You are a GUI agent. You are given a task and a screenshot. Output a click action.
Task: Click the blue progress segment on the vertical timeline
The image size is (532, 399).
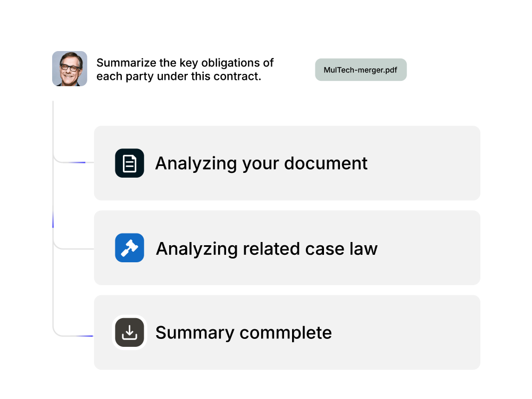[x=53, y=219]
